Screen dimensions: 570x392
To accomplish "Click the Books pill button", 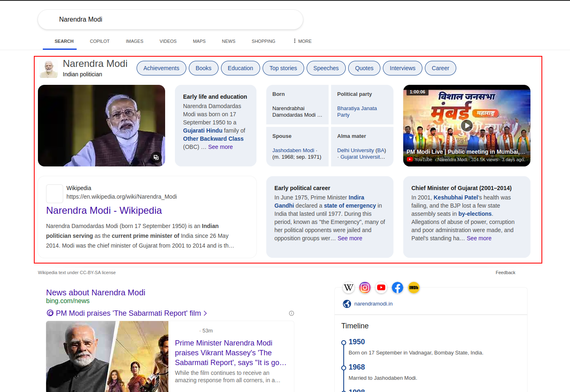I will (x=203, y=68).
